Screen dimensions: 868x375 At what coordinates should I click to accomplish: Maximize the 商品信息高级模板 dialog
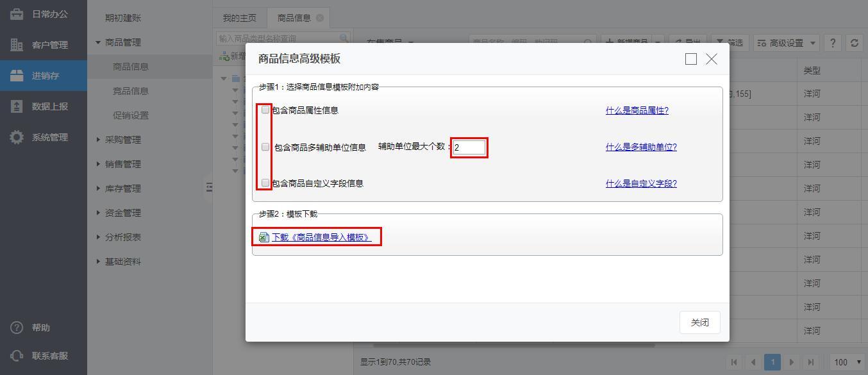click(690, 59)
